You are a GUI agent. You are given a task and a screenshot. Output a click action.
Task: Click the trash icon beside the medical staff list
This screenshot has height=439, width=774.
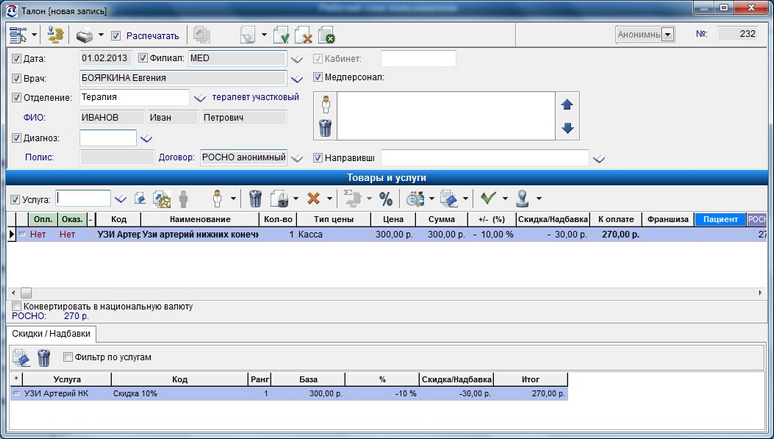tap(325, 128)
